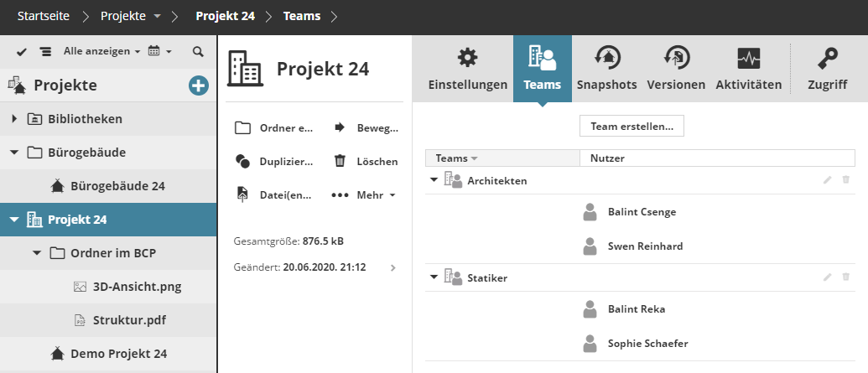Open the search magnifier in sidebar
The image size is (868, 373).
198,52
